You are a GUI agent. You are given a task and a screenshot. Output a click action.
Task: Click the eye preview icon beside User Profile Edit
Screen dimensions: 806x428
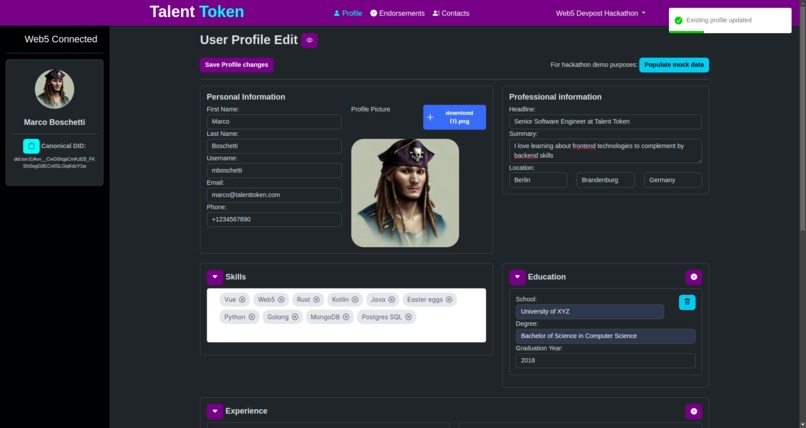[x=309, y=40]
